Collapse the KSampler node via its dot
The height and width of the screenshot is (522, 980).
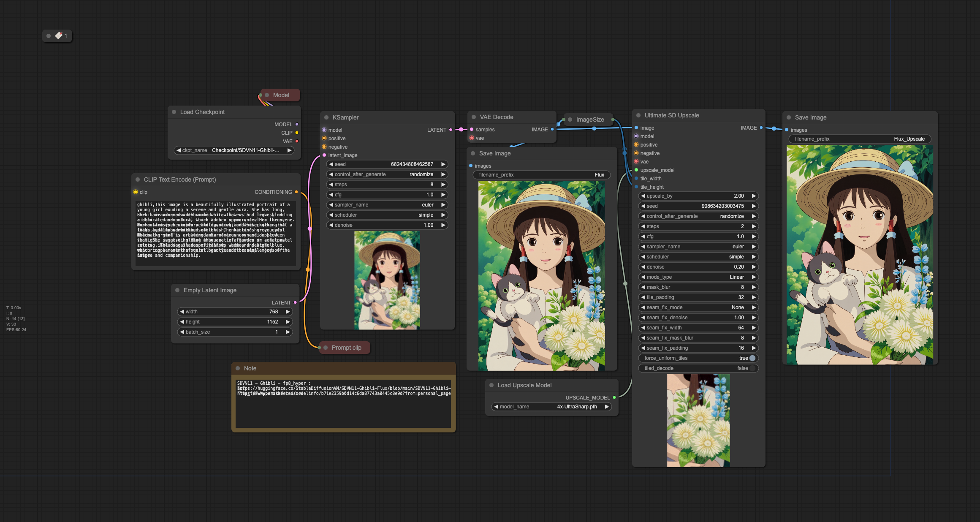tap(326, 117)
